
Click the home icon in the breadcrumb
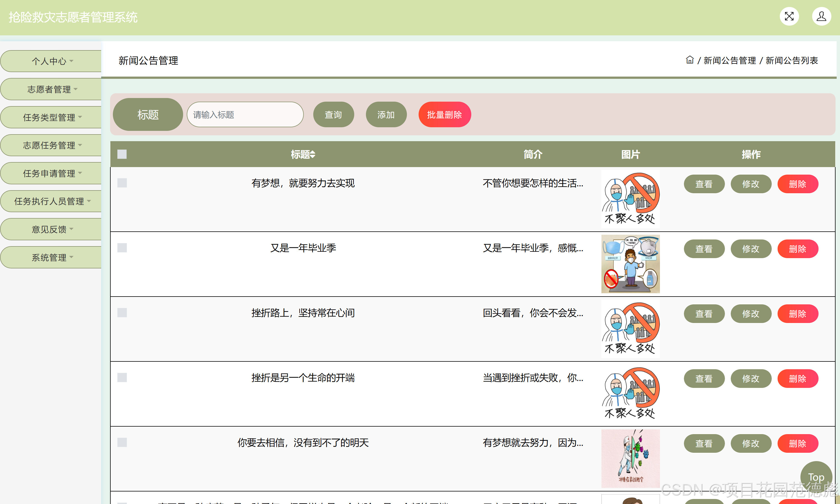pyautogui.click(x=690, y=60)
